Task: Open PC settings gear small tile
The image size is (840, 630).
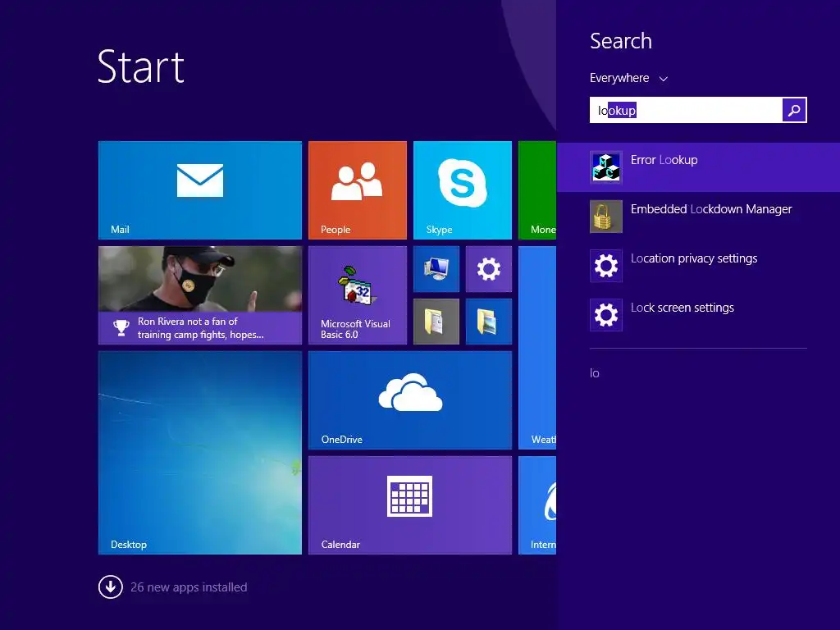Action: pyautogui.click(x=489, y=269)
